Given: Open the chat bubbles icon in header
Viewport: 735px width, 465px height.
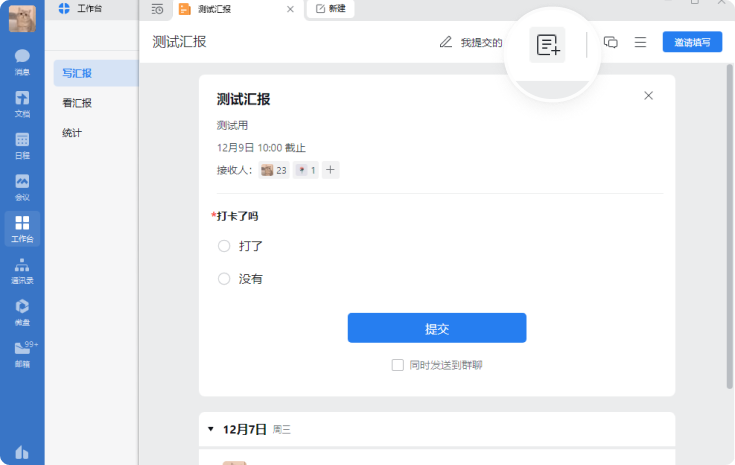Looking at the screenshot, I should (x=610, y=42).
